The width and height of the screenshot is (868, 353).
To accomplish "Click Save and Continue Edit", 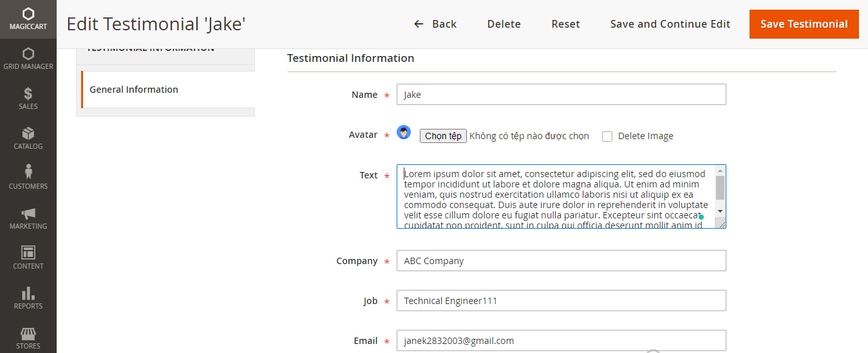I will (x=670, y=24).
